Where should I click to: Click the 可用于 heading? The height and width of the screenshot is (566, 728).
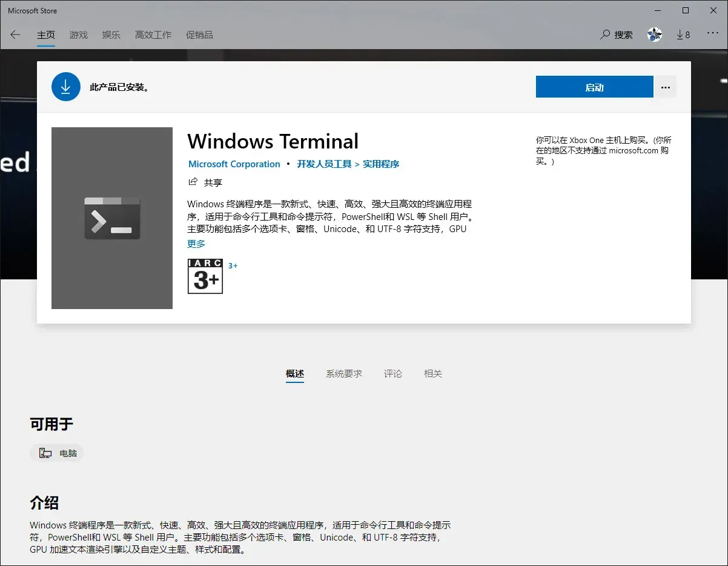pos(51,424)
